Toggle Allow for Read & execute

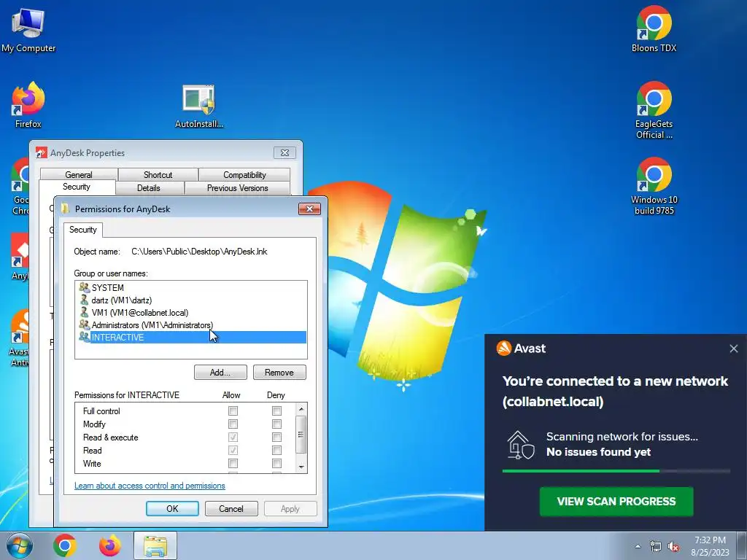[x=233, y=437]
